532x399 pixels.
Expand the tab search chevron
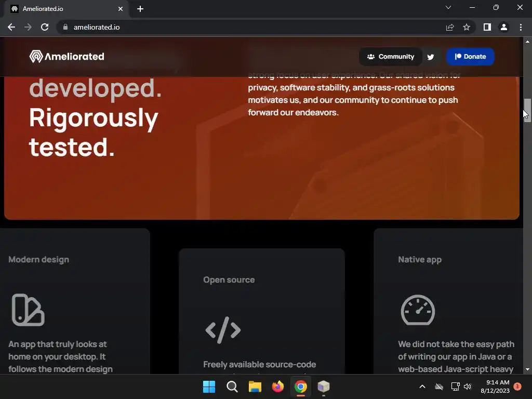[x=448, y=7]
